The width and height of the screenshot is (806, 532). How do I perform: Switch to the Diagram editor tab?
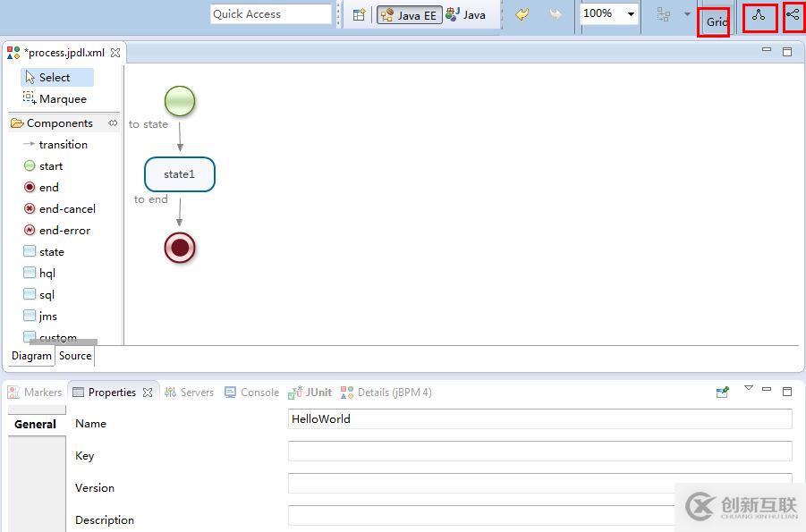32,356
